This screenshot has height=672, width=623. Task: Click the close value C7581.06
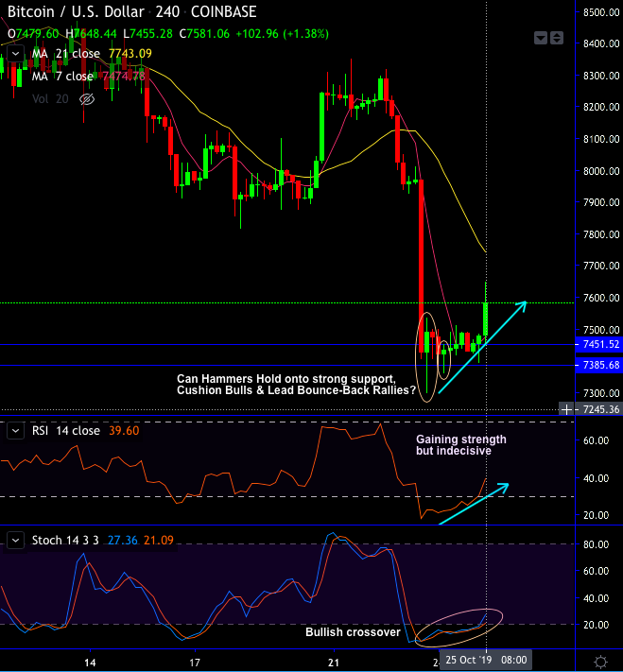[204, 34]
